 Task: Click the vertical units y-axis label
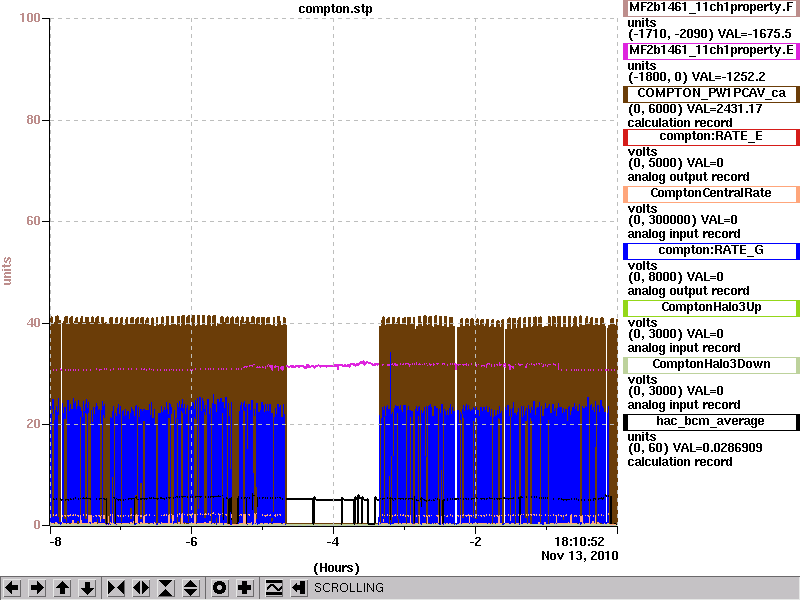tap(7, 271)
